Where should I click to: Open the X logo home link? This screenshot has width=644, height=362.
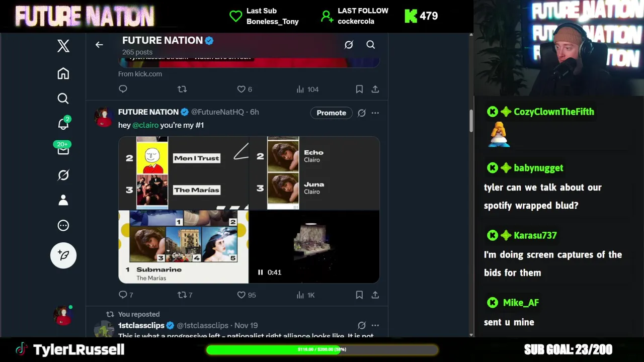click(63, 46)
